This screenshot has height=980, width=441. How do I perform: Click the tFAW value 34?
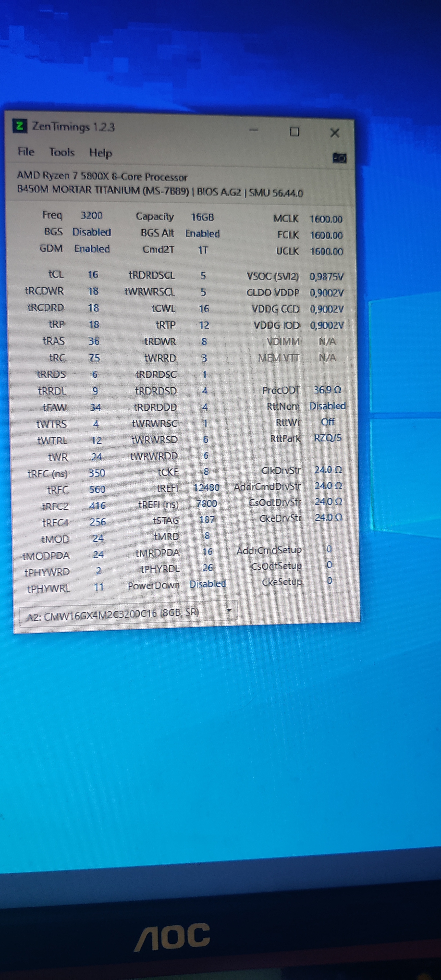(96, 407)
